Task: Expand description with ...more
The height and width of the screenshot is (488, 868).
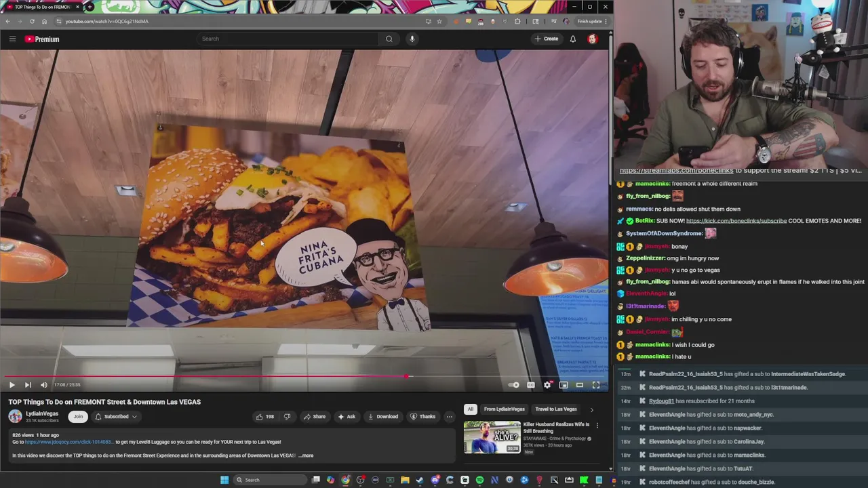Action: pos(307,455)
